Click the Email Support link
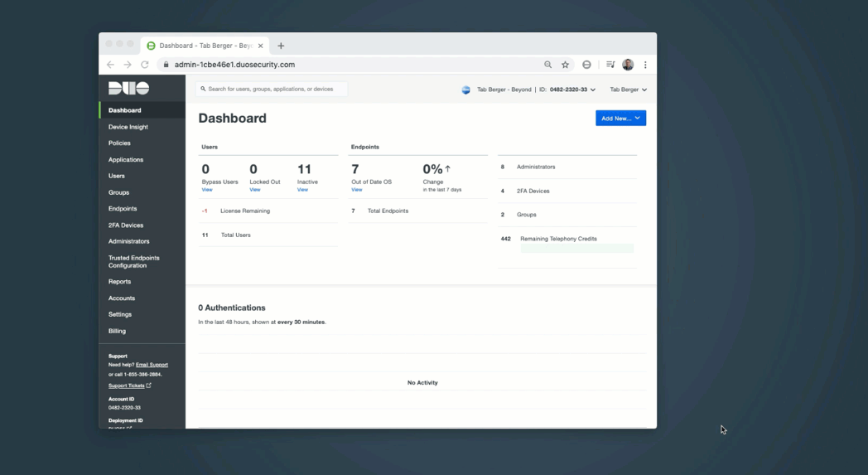This screenshot has height=475, width=868. [x=152, y=365]
